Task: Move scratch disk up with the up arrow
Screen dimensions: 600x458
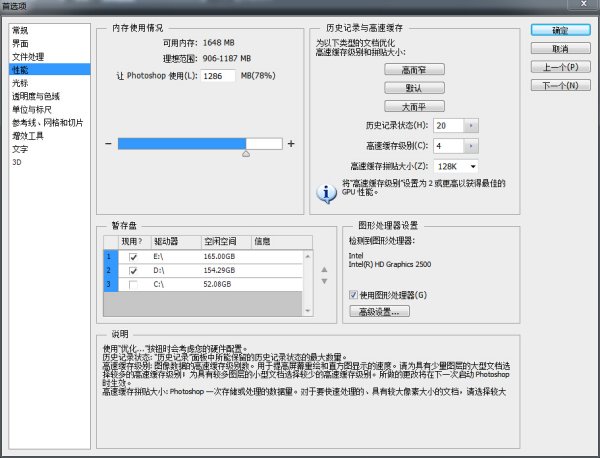Action: [324, 270]
